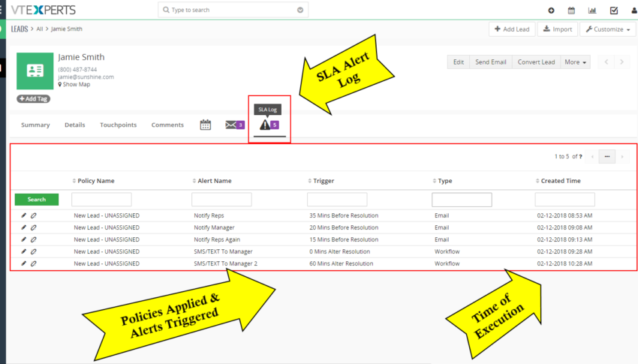Open the Customize dropdown
The image size is (638, 364).
608,29
